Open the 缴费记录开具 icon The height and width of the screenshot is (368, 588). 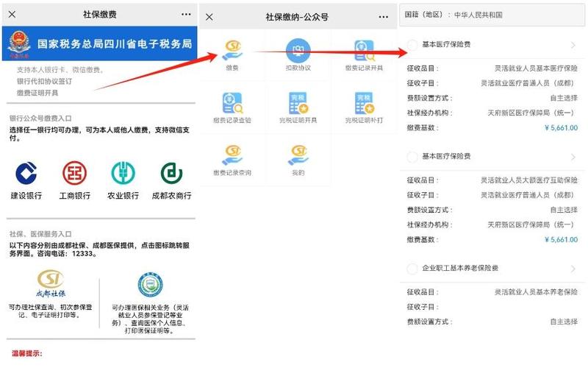(364, 51)
